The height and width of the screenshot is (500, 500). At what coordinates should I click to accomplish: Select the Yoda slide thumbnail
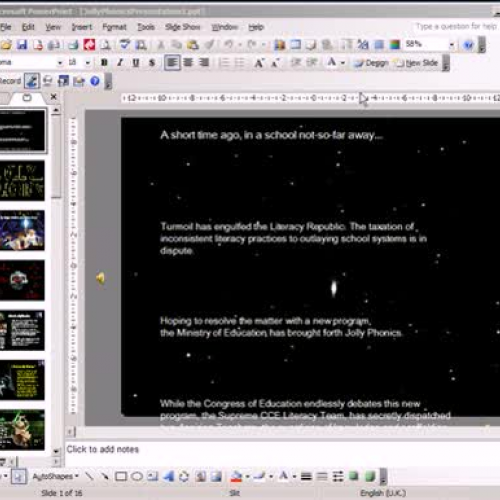(x=22, y=430)
